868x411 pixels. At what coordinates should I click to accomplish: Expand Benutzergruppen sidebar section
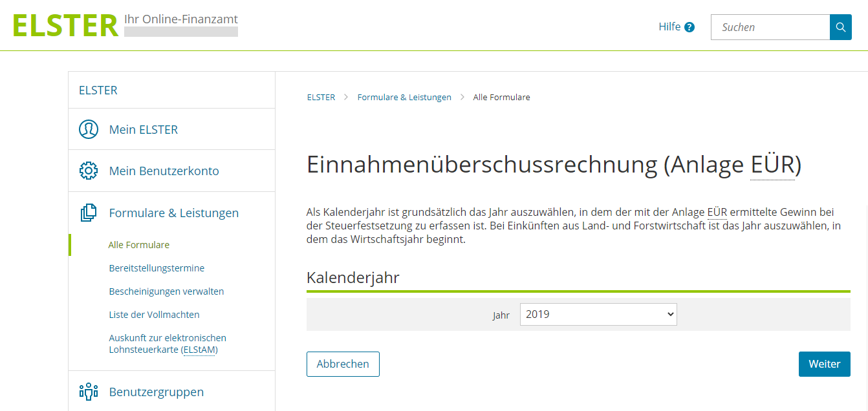[x=156, y=392]
